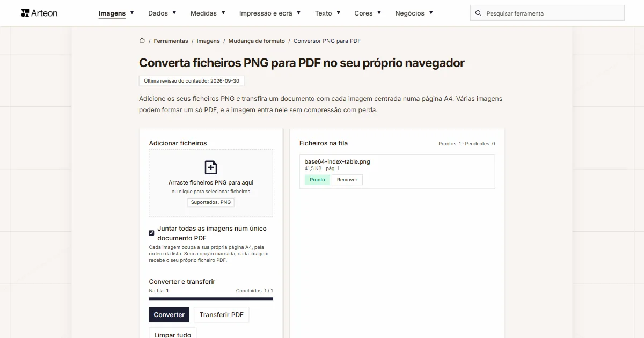
Task: Open the Negócios menu label
Action: 409,13
